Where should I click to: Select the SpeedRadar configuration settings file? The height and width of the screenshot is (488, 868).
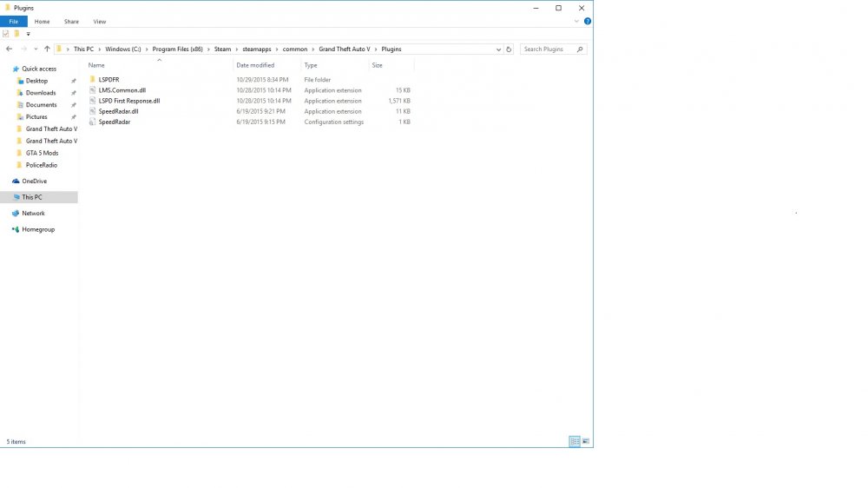tap(114, 122)
